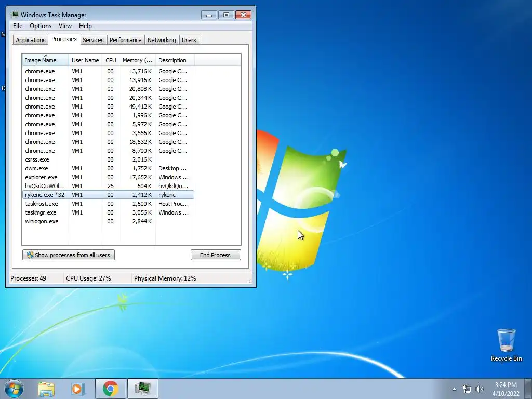Select the taskmgr.exe process row
This screenshot has width=532, height=399.
[x=108, y=212]
